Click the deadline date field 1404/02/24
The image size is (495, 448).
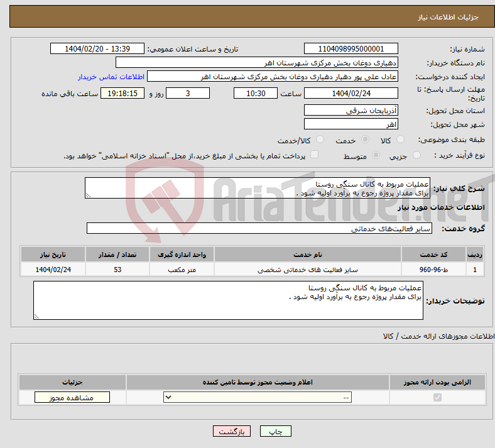click(x=351, y=93)
